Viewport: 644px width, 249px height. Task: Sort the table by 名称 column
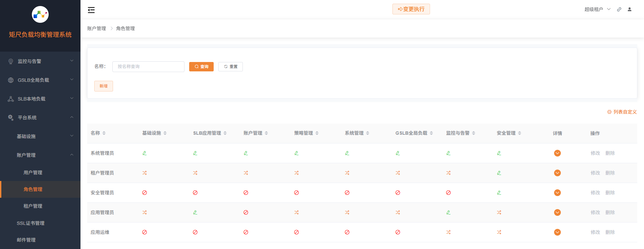[x=104, y=133]
